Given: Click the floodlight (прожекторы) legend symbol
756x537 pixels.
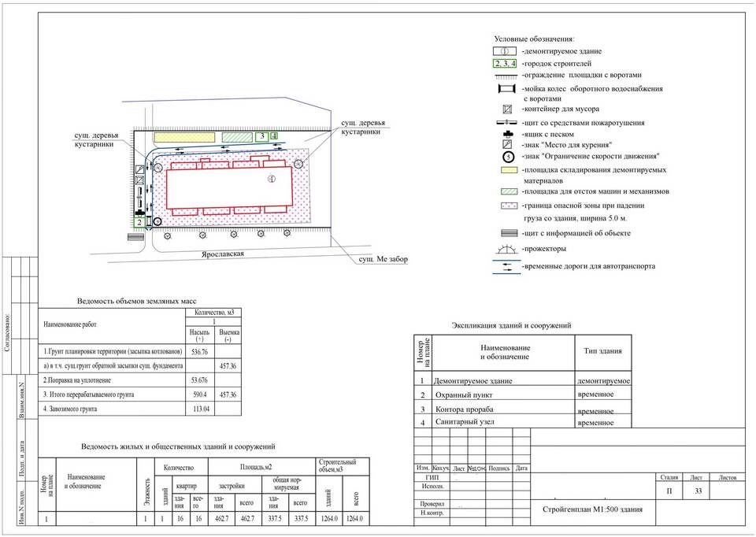Looking at the screenshot, I should [508, 250].
